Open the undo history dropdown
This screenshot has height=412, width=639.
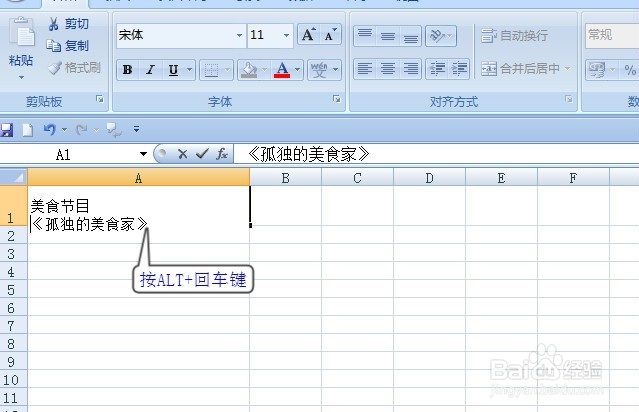point(64,130)
